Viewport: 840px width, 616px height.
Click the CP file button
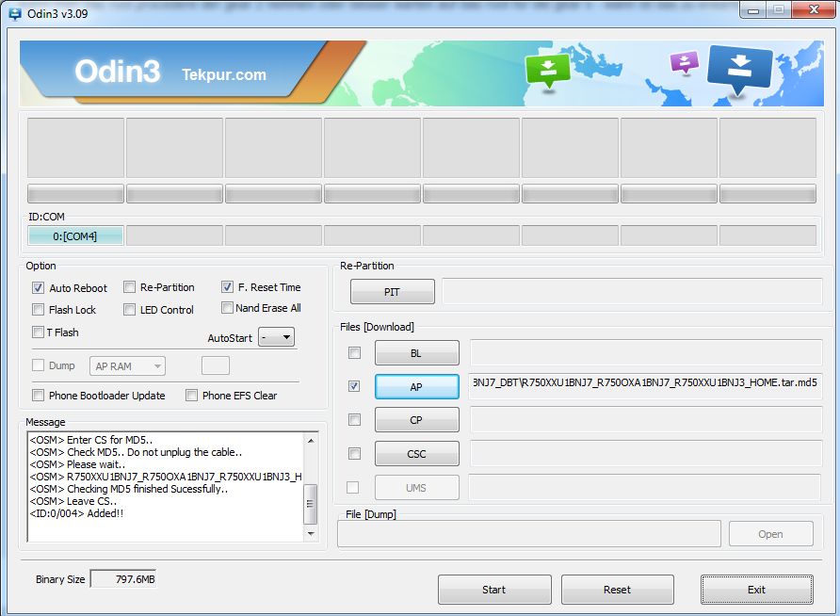pos(417,420)
